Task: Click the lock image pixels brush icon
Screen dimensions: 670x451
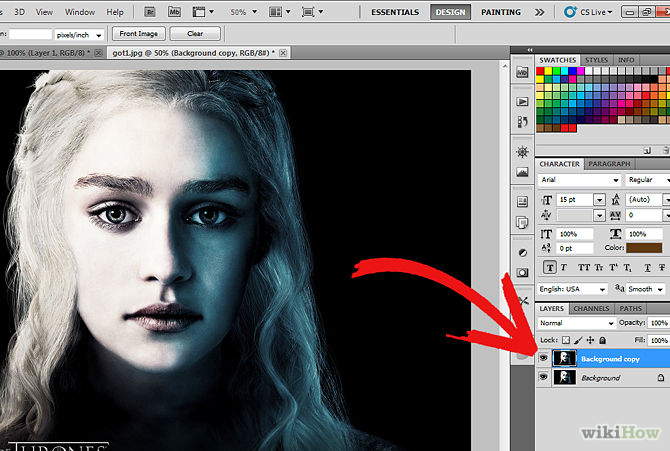Action: tap(578, 341)
